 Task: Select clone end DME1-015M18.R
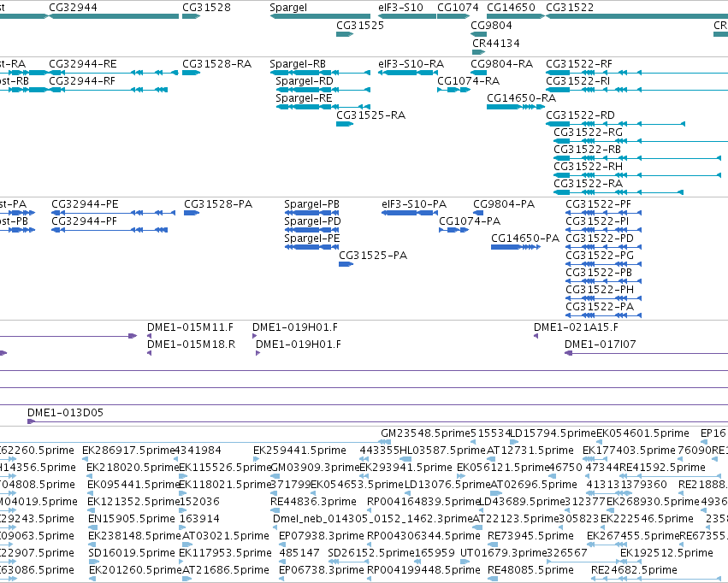click(x=192, y=344)
